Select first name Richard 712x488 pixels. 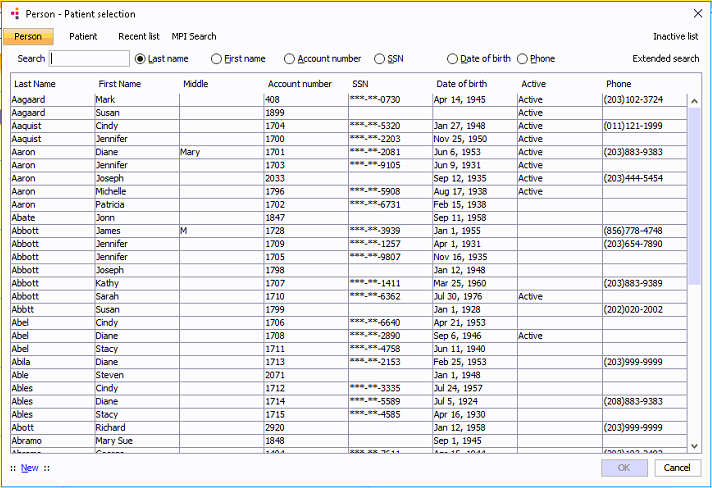click(110, 428)
